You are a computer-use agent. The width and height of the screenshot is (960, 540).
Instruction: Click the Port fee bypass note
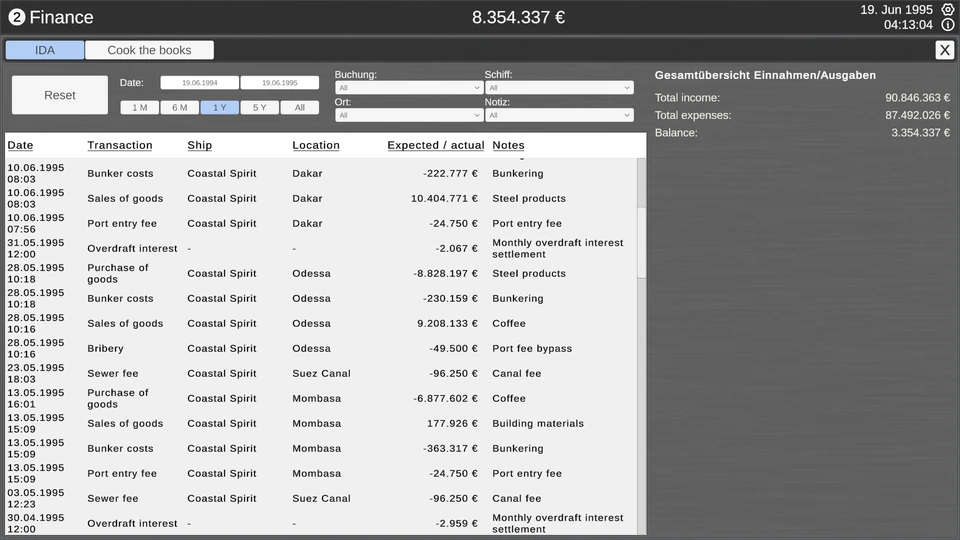[532, 348]
